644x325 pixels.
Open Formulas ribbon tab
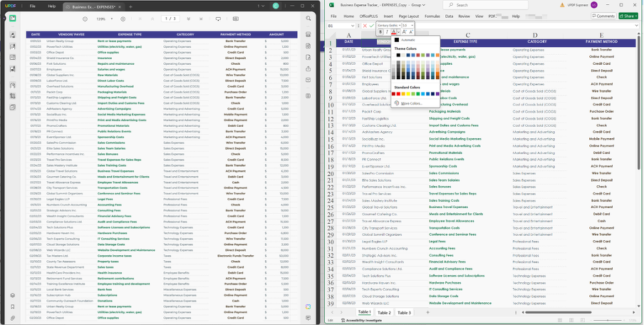(432, 16)
